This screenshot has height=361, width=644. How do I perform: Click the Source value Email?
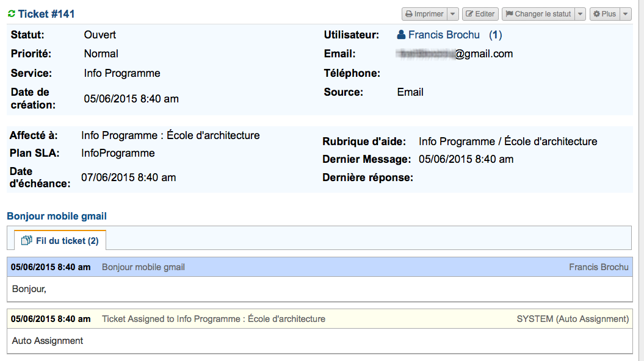[x=410, y=92]
